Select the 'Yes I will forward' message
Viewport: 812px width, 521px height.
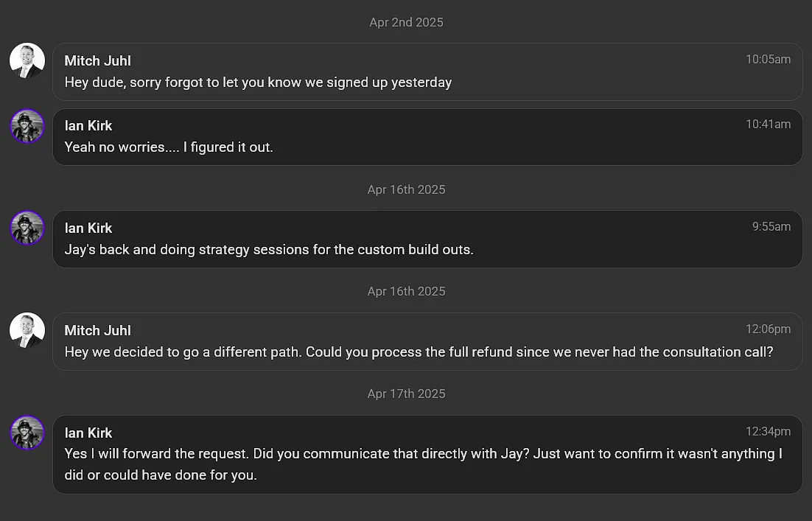click(x=427, y=454)
